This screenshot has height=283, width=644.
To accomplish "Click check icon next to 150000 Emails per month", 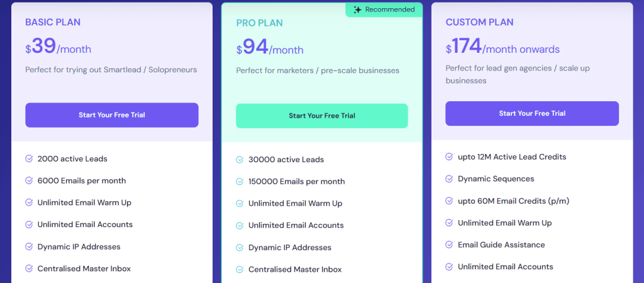I will pos(240,182).
